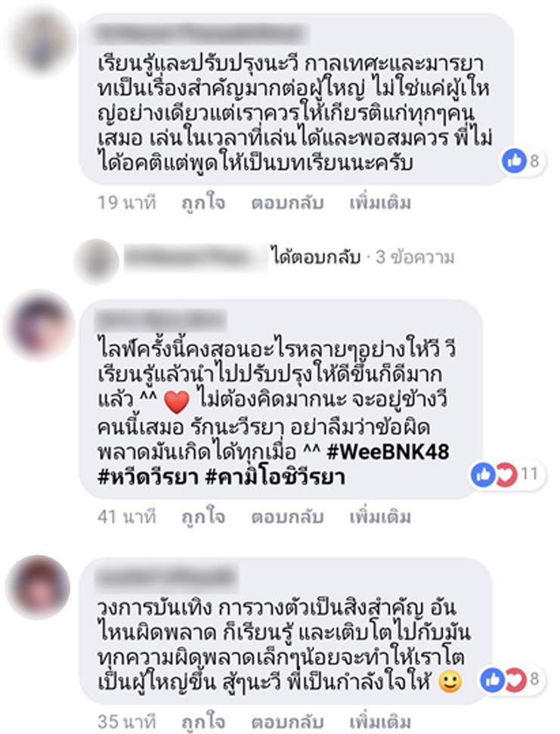Click the heart reaction icon on second comment
This screenshot has width=560, height=734.
tap(506, 474)
